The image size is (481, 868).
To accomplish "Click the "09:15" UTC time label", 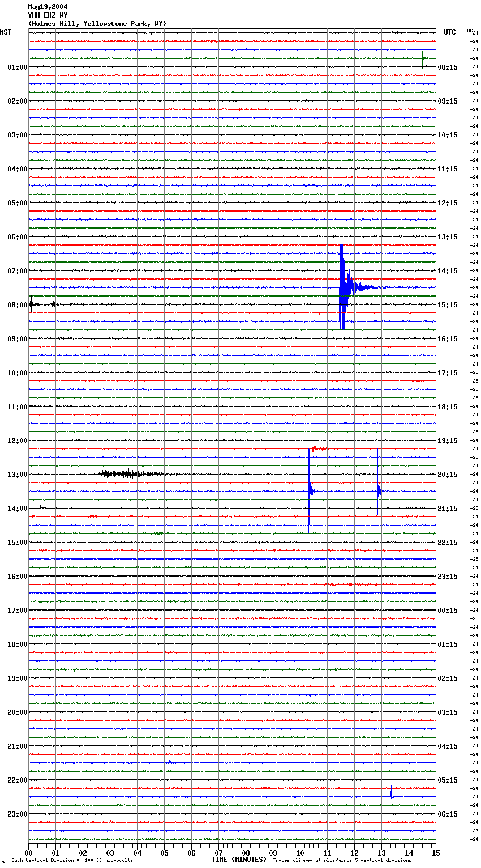I will (448, 101).
